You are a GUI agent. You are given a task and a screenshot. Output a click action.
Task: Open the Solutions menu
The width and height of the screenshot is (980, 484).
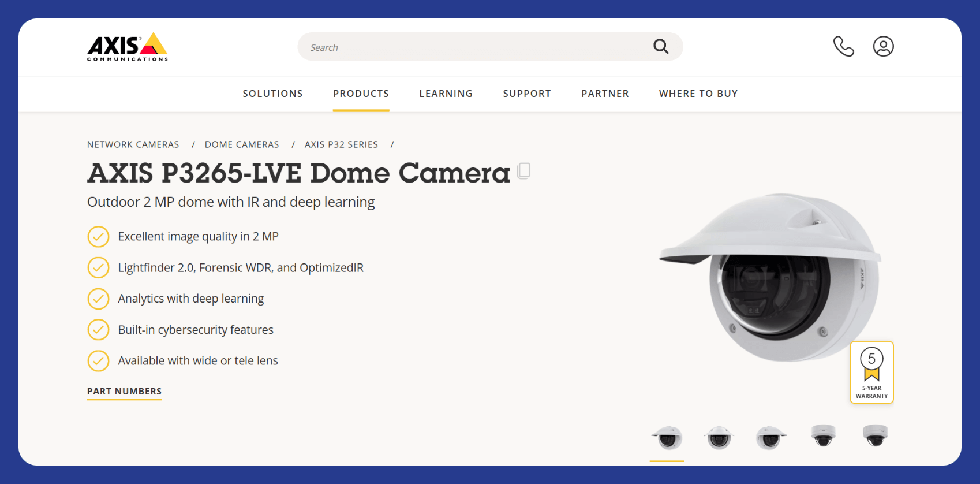[x=272, y=94]
